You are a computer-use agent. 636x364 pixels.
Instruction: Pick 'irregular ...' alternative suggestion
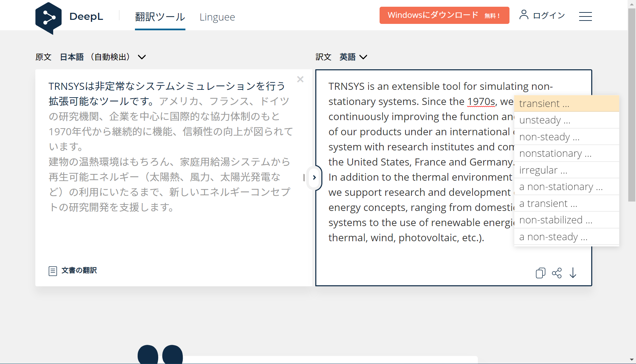567,170
